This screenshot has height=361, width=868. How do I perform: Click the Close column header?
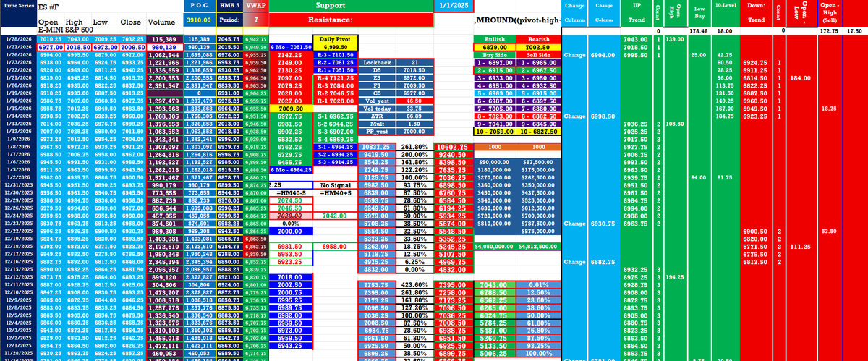pyautogui.click(x=132, y=20)
